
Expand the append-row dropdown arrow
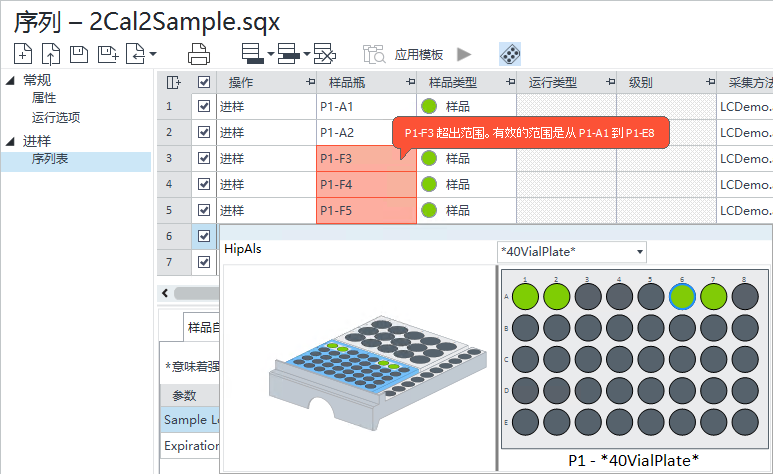[x=271, y=54]
